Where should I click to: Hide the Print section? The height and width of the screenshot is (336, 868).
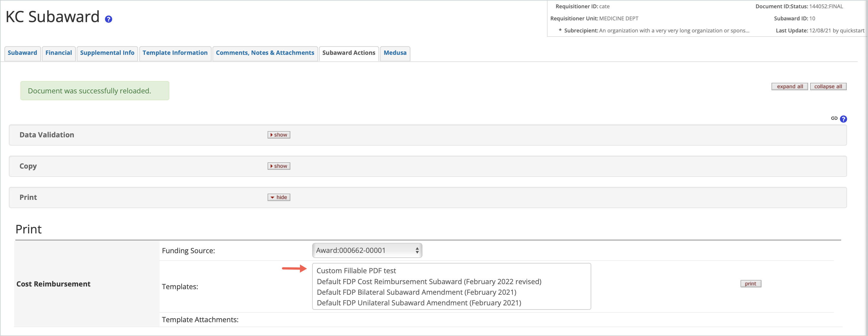[279, 198]
